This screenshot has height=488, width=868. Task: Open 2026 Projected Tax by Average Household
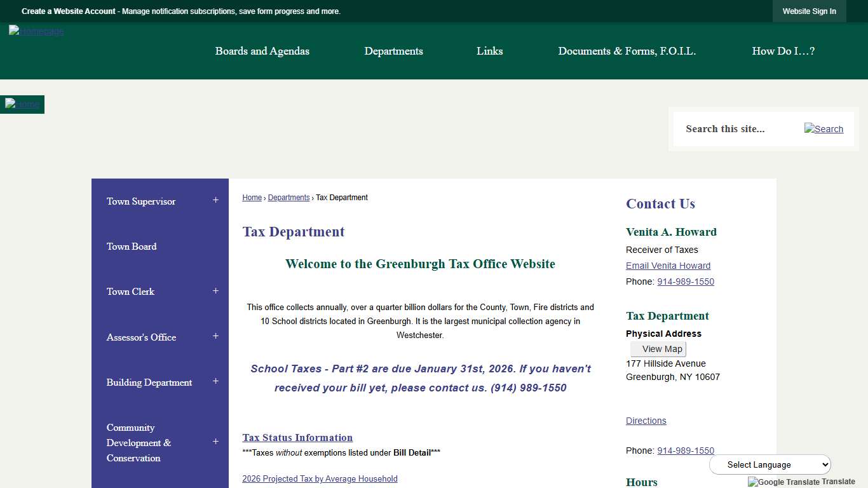[x=320, y=478]
